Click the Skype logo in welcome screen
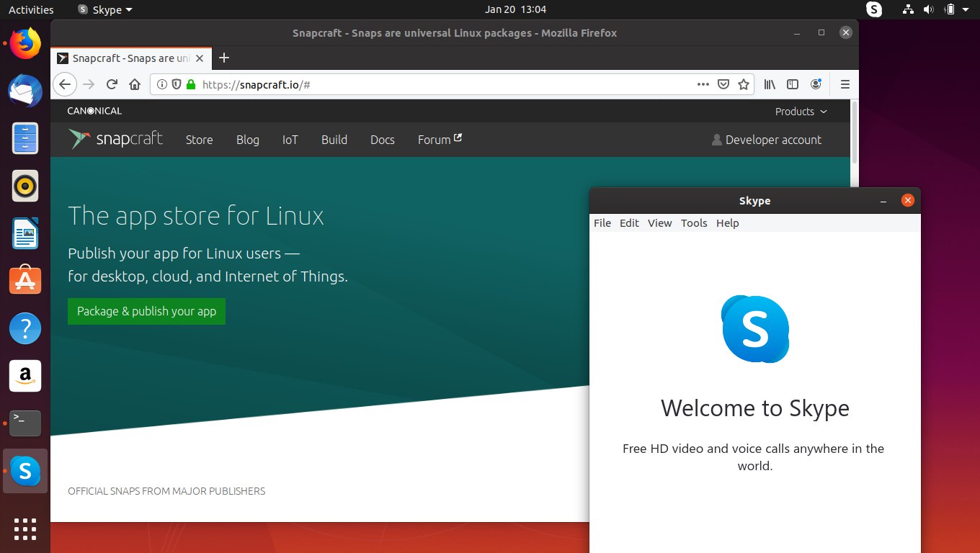Screen dimensions: 980x553 point(755,329)
